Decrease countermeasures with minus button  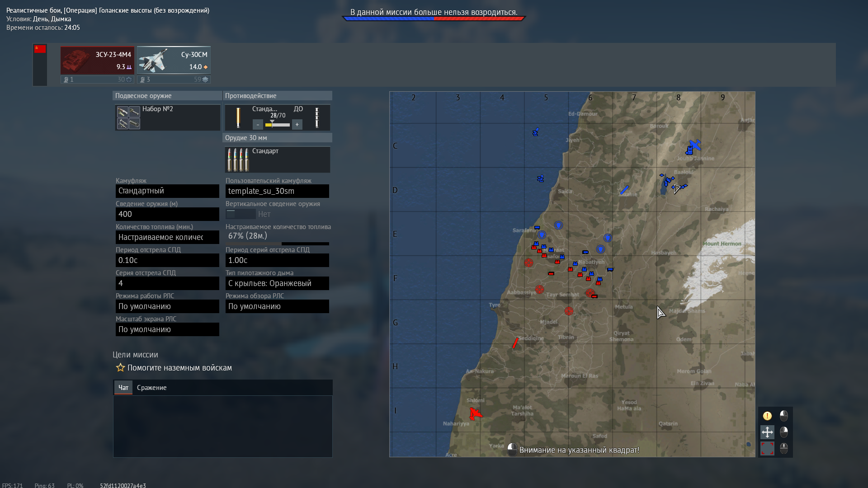click(258, 125)
